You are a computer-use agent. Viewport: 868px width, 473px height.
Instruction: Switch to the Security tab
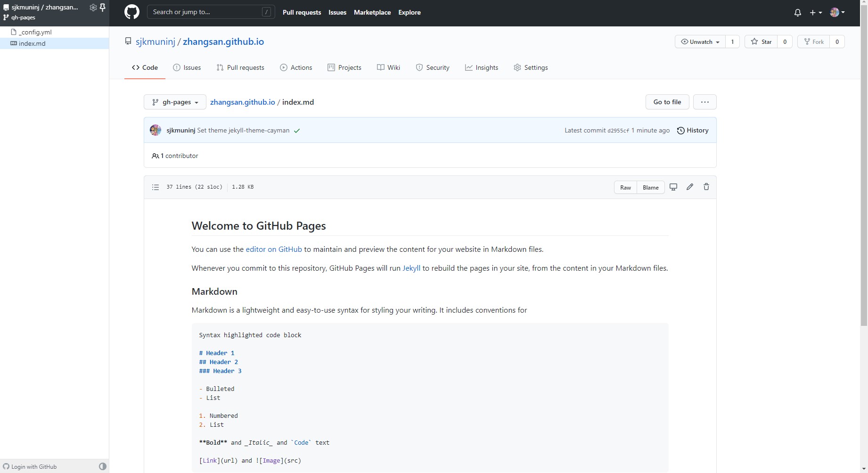[433, 67]
